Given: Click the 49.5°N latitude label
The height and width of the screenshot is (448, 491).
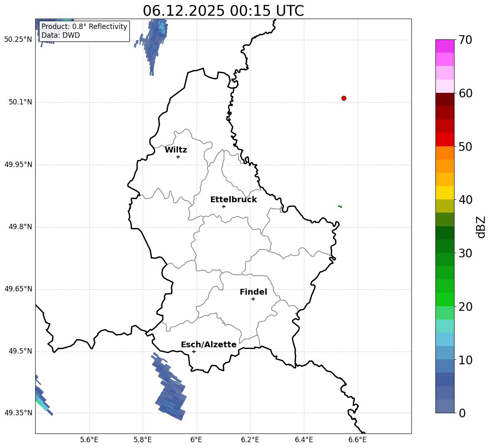Looking at the screenshot, I should pyautogui.click(x=20, y=351).
